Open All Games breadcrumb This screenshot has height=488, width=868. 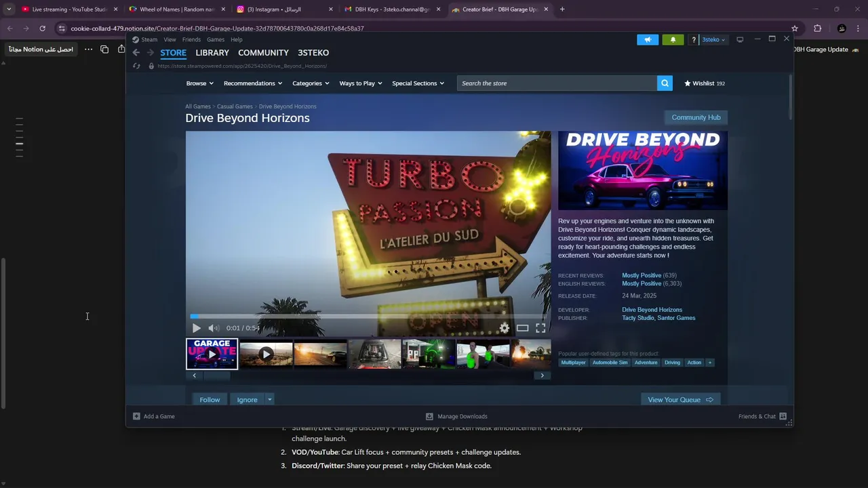pos(198,106)
